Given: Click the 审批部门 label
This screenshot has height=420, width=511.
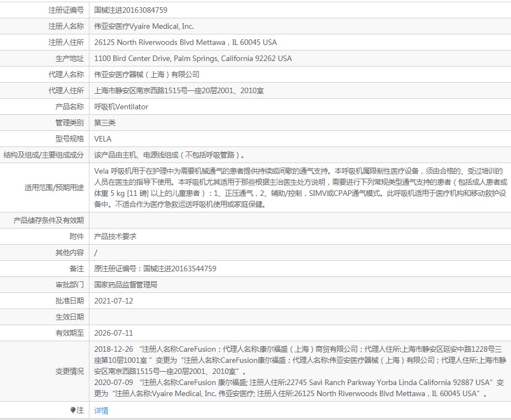Looking at the screenshot, I should click(x=69, y=285).
